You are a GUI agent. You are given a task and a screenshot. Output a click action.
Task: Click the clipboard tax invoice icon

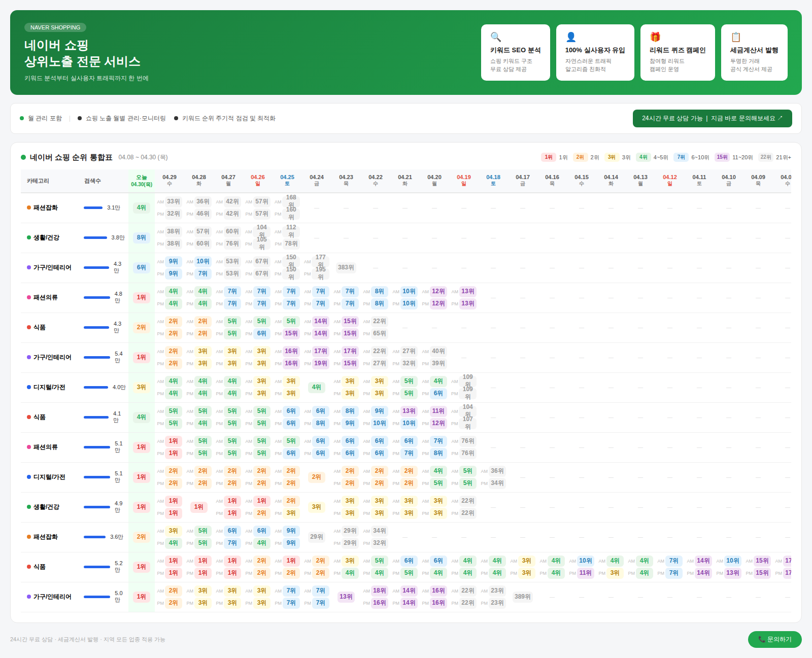(736, 37)
